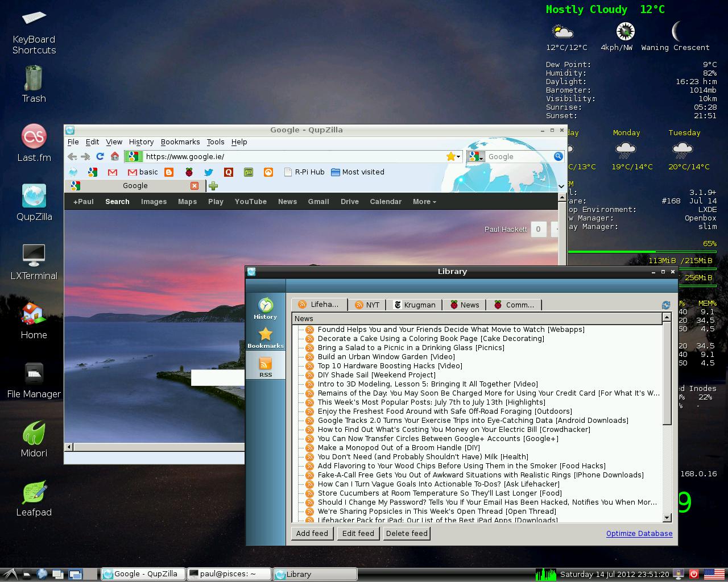Screen dimensions: 728x582
Task: Select RSS in Library sidebar
Action: (266, 367)
